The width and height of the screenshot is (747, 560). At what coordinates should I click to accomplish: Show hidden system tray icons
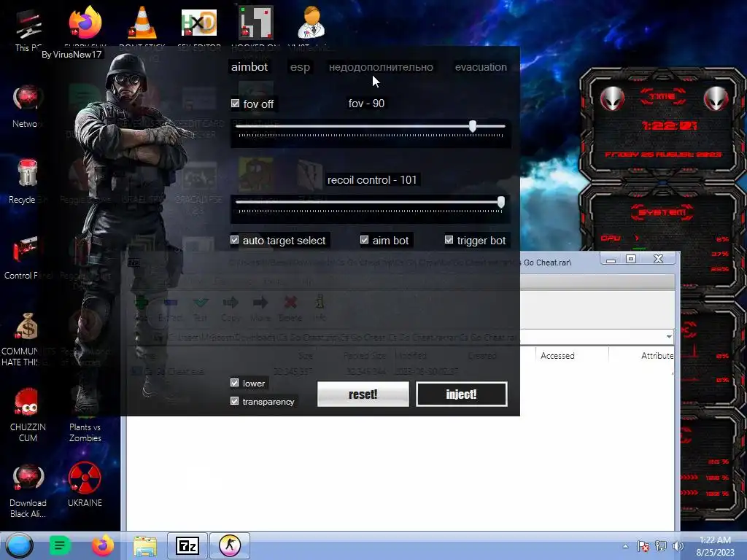[x=625, y=546]
